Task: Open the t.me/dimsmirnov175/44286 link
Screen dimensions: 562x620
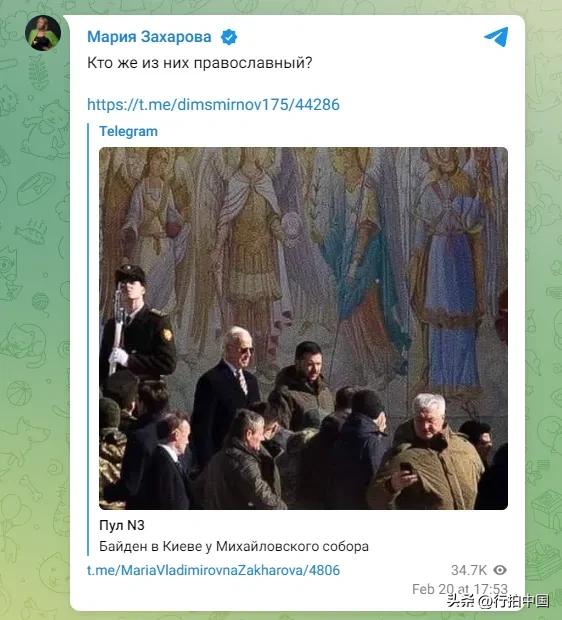Action: [x=213, y=104]
